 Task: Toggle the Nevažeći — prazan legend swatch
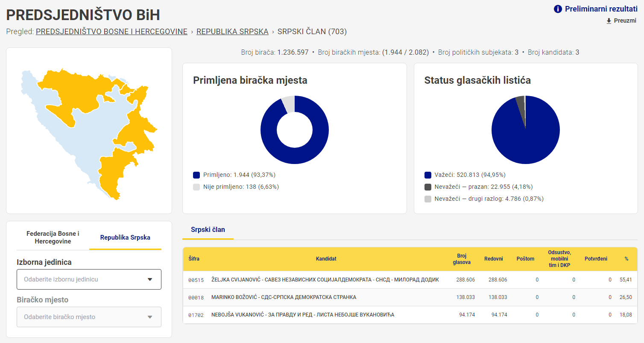(428, 187)
